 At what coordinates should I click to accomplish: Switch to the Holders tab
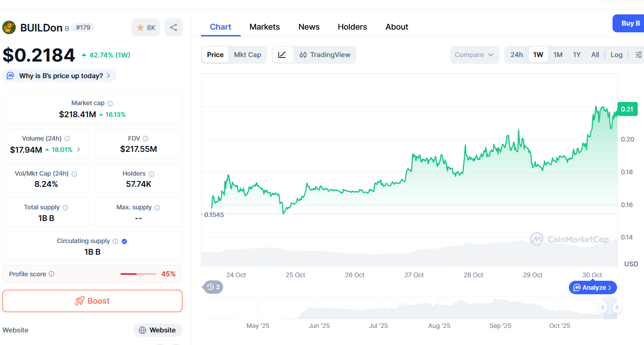coord(352,27)
